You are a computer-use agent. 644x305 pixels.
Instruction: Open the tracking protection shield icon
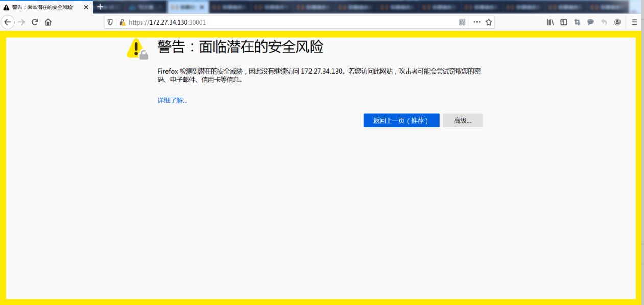click(x=110, y=22)
